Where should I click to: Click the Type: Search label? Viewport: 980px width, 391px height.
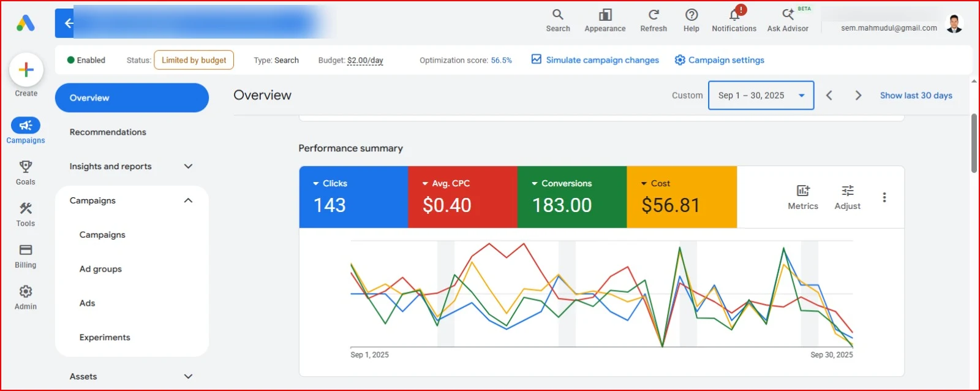click(x=276, y=60)
